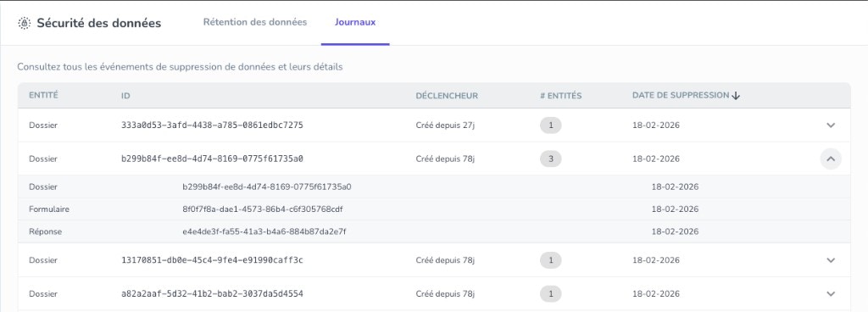
Task: Click the Entité column header
Action: (x=43, y=95)
